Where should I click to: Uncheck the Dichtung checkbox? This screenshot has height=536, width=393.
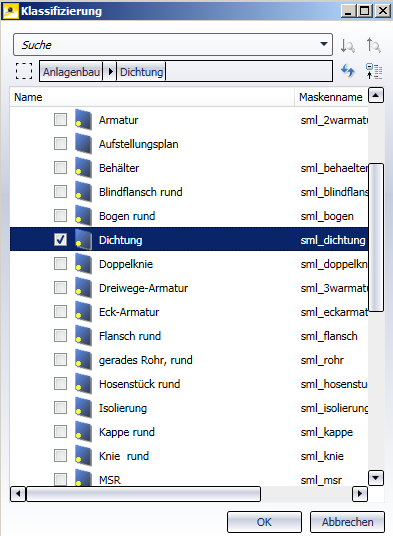[60, 240]
